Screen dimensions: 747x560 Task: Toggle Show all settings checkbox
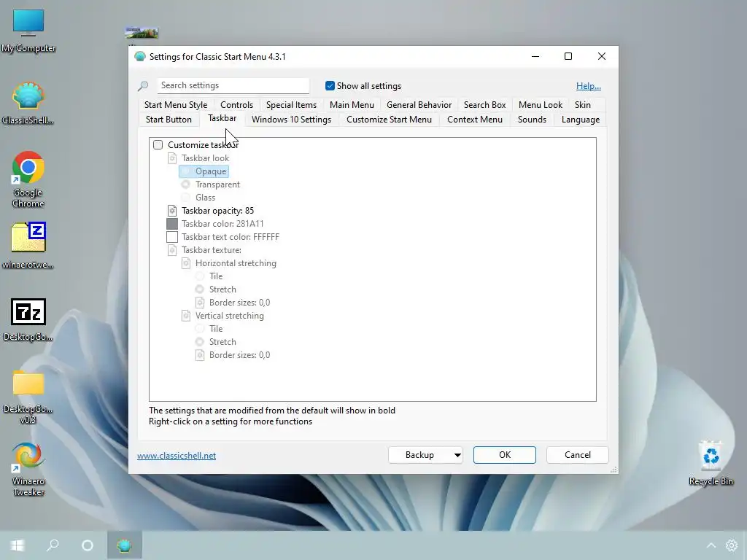(330, 86)
